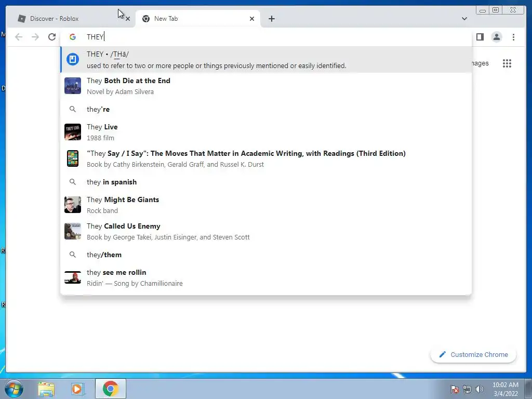The width and height of the screenshot is (532, 399).
Task: Open Chrome's three-dot menu
Action: (x=513, y=37)
